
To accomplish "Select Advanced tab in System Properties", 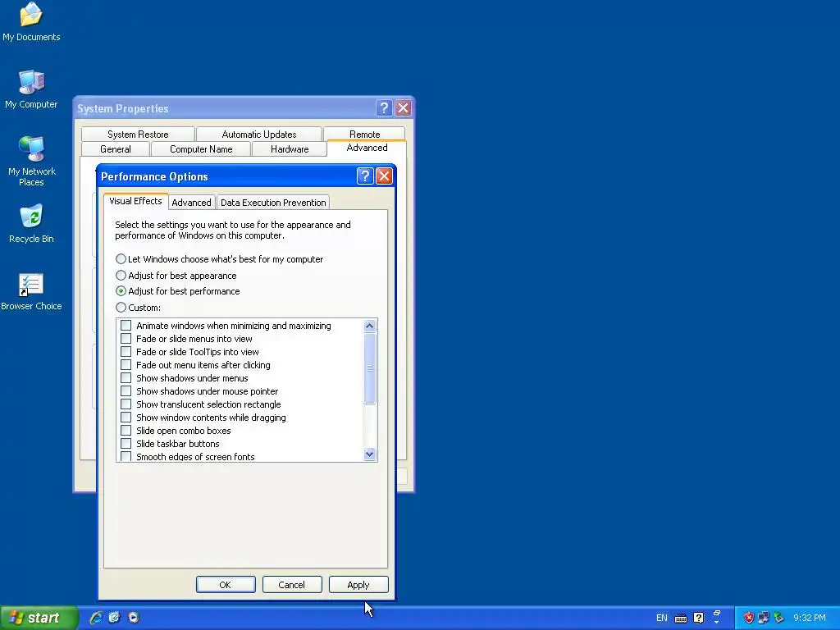I will (367, 148).
